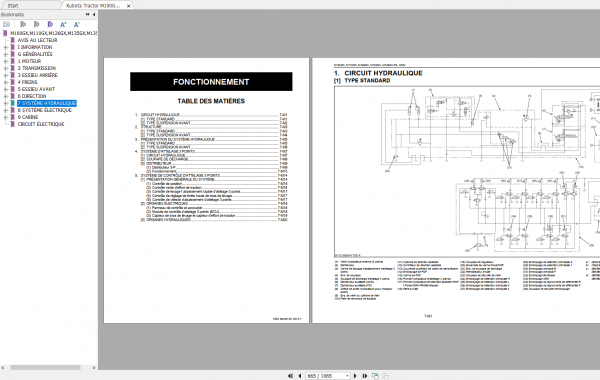Screen dimensions: 600x380
Task: Open the AVIS AU LECTEUR bookmark
Action: 37,40
